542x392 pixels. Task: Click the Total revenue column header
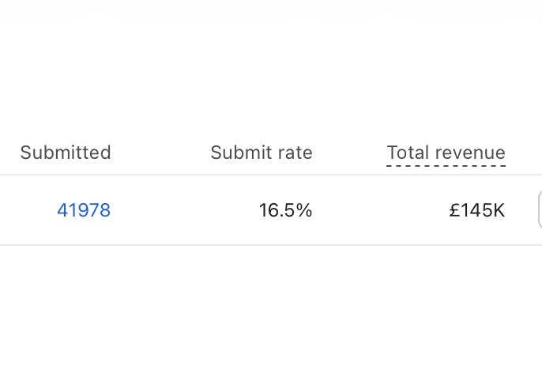(446, 153)
